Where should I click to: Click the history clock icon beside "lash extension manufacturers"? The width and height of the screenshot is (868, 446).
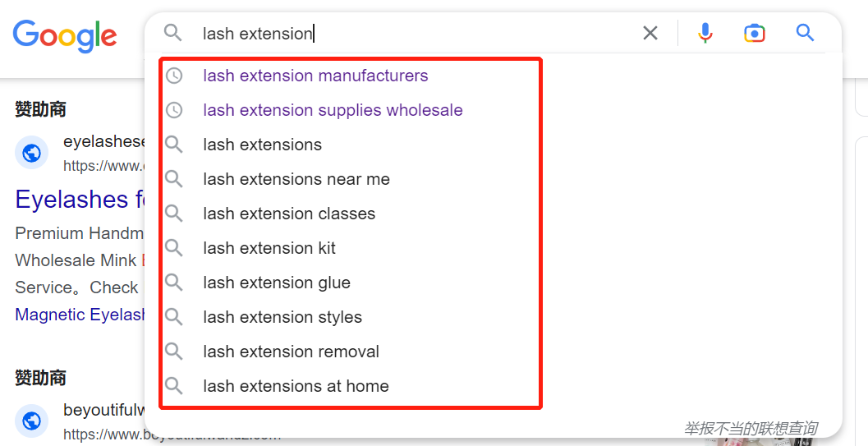pyautogui.click(x=174, y=76)
